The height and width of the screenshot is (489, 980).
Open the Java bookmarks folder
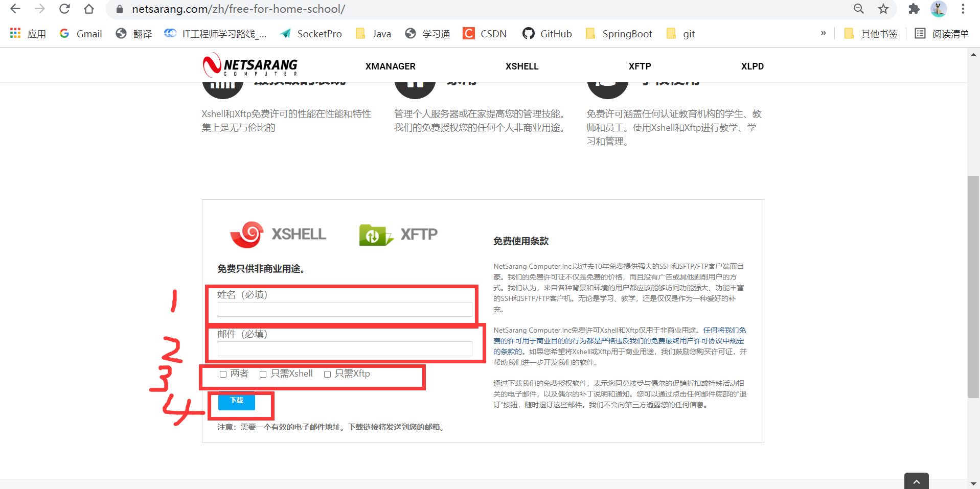pyautogui.click(x=373, y=34)
